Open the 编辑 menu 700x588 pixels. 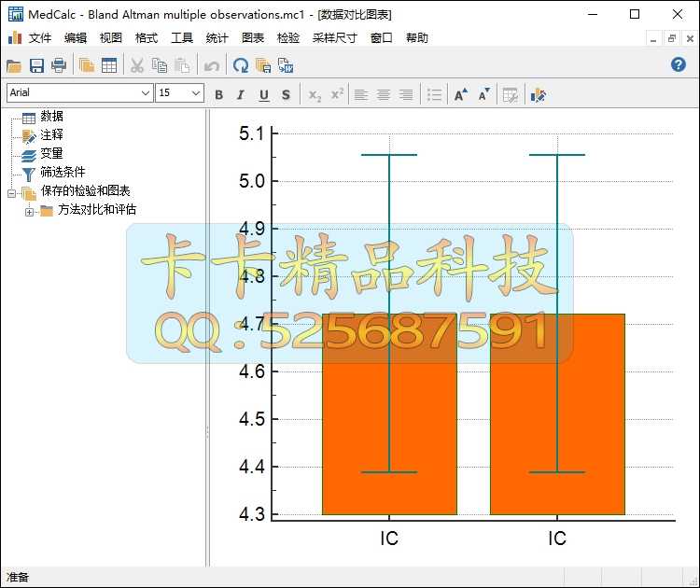point(76,38)
